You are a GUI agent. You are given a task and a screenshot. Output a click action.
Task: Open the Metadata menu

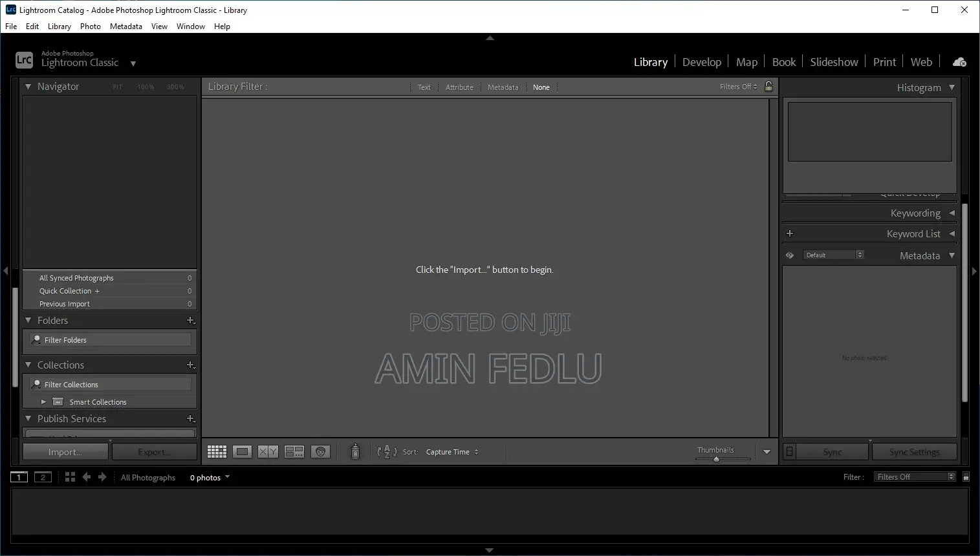point(125,27)
